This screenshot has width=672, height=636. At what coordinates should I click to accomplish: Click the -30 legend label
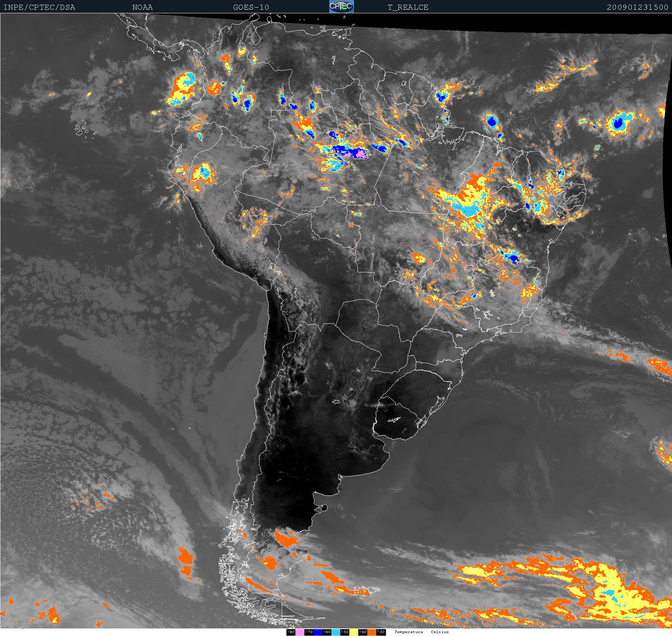click(381, 632)
